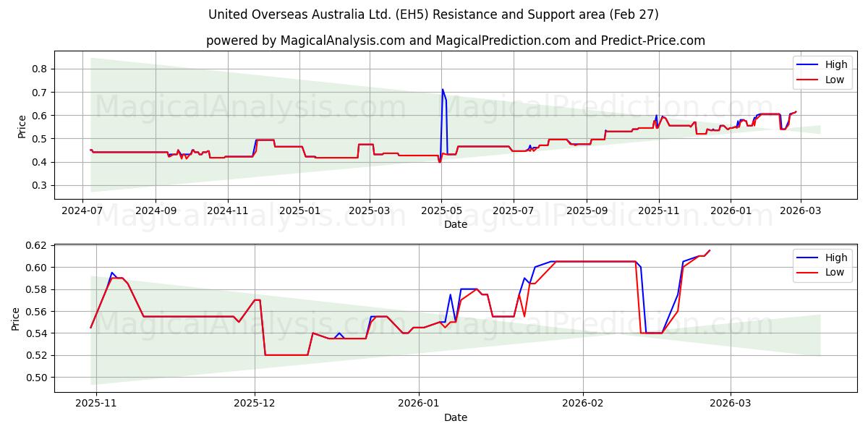Click the 0.7 price tick on top chart

(41, 92)
